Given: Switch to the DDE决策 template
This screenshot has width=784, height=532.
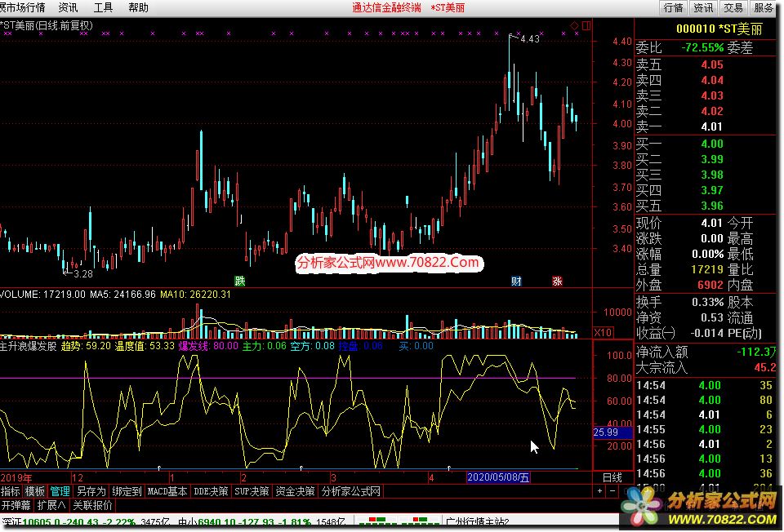Looking at the screenshot, I should click(211, 491).
